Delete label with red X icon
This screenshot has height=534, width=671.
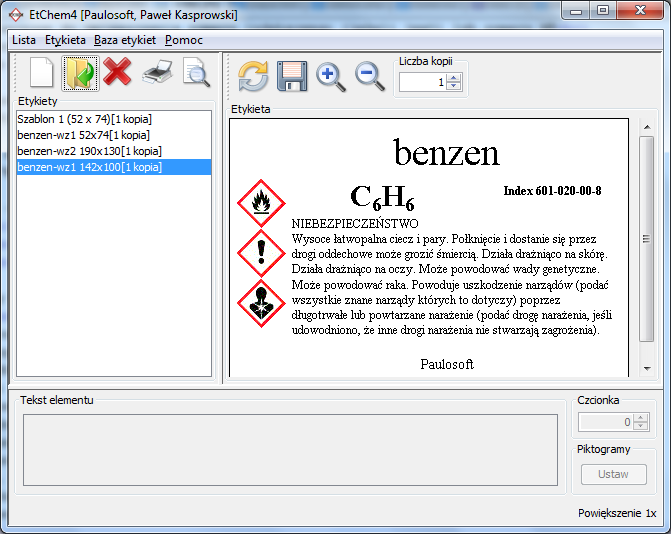117,72
